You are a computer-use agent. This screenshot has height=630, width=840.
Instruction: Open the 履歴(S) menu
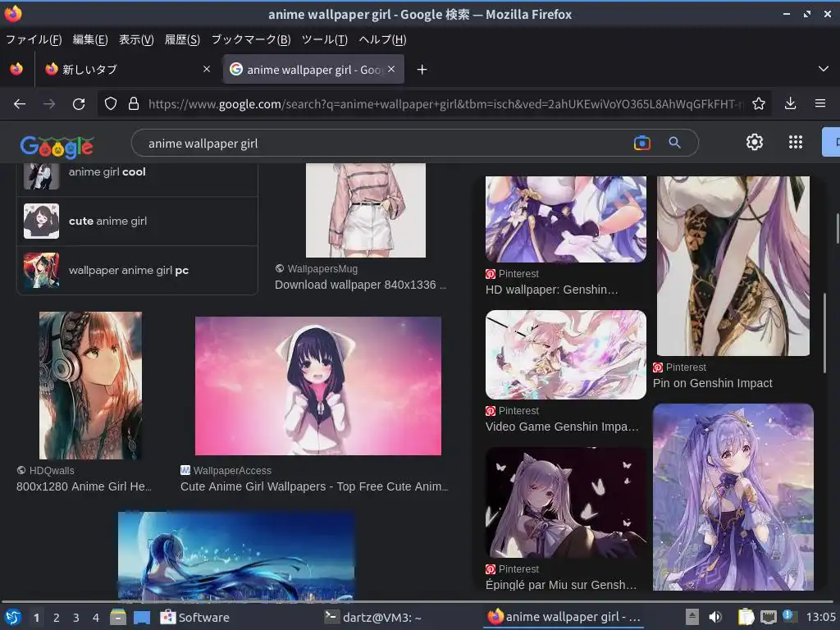[182, 39]
